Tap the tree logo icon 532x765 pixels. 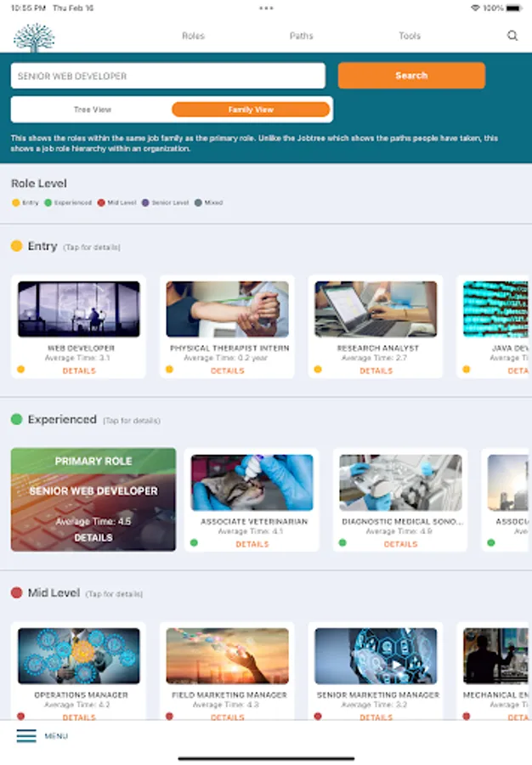pos(34,37)
